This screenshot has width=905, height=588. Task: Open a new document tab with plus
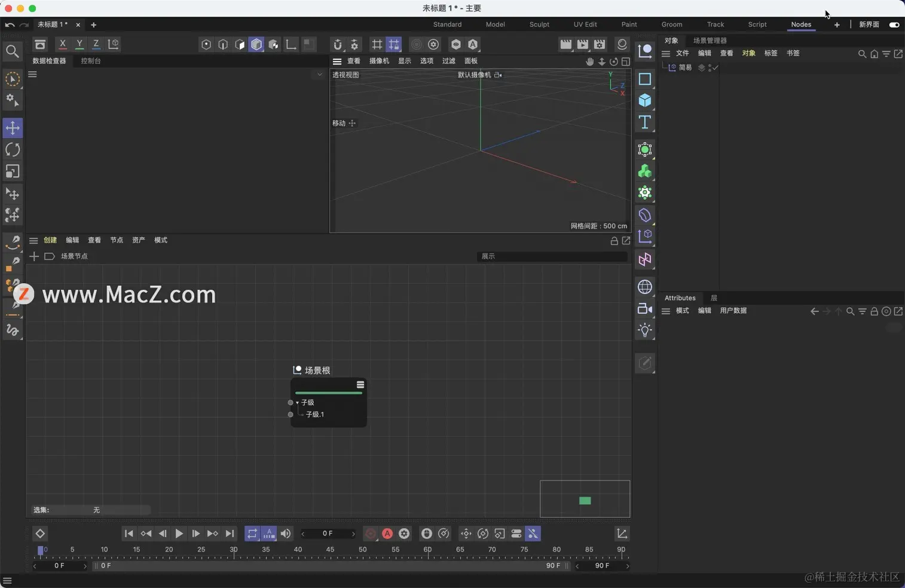(x=93, y=25)
